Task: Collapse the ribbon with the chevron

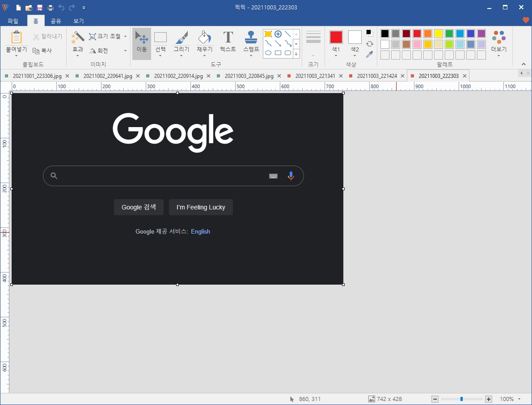Action: (x=524, y=64)
